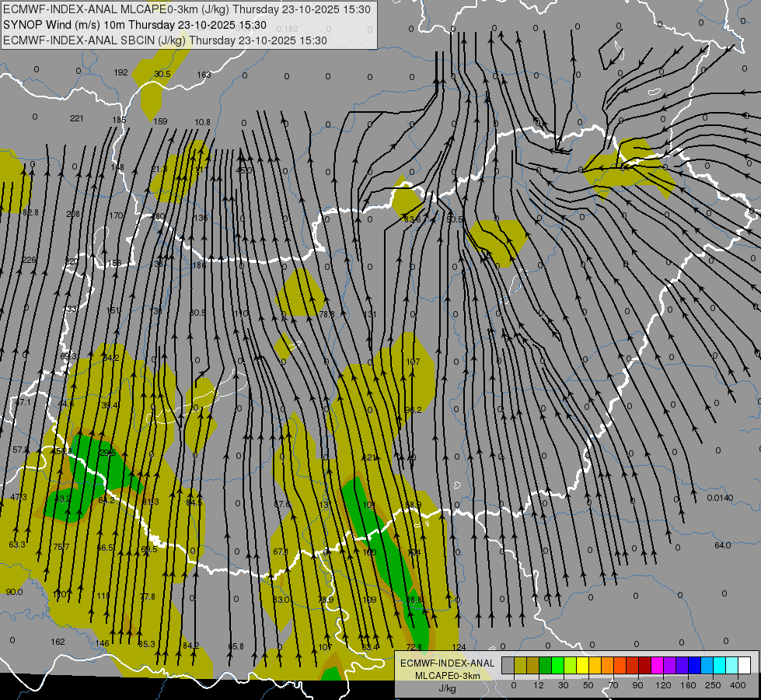Click the map value 162

click(x=58, y=642)
